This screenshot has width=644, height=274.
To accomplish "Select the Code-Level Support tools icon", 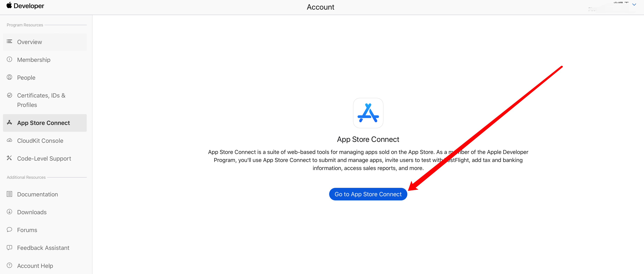I will pos(9,158).
